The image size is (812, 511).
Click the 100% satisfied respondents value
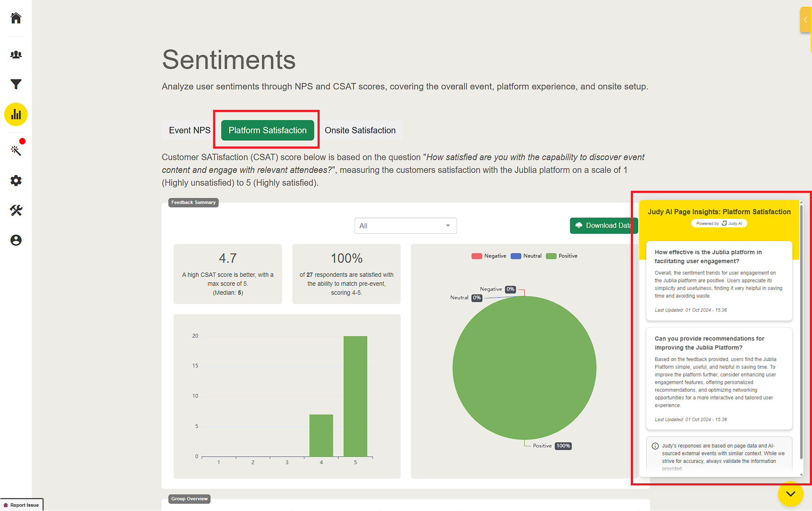pos(347,258)
